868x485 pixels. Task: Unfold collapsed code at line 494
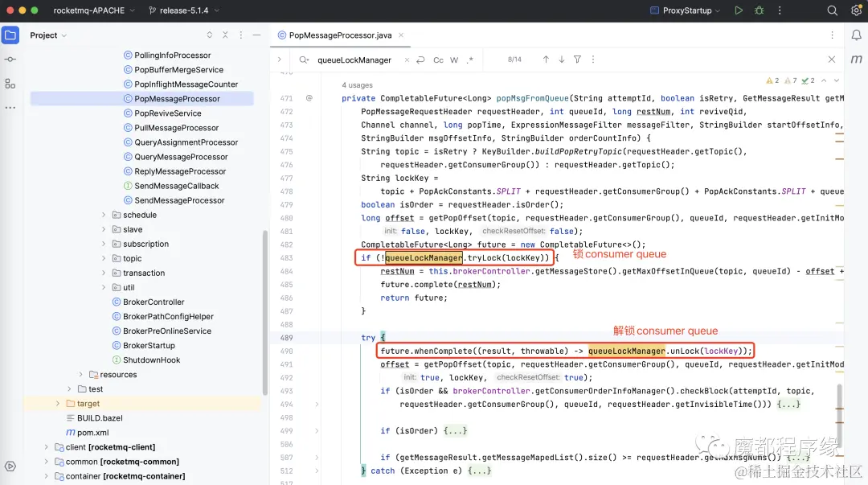pyautogui.click(x=317, y=404)
